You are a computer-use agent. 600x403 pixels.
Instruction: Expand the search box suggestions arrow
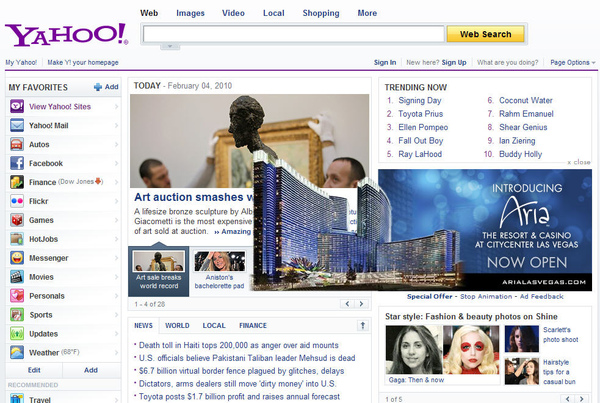tap(170, 46)
